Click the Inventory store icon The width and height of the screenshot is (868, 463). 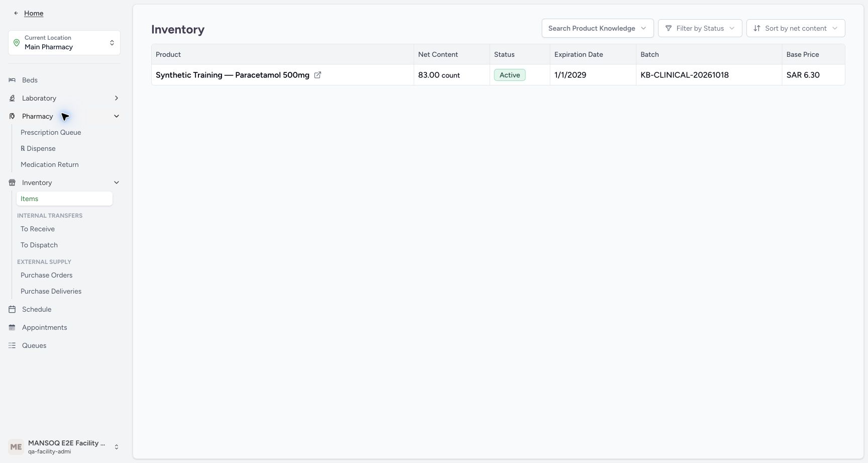12,182
